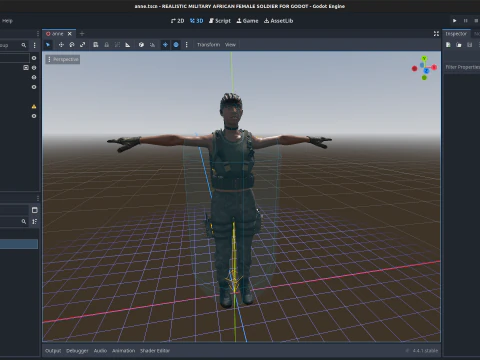
Task: Click the lock selected node icon
Action: coord(107,45)
